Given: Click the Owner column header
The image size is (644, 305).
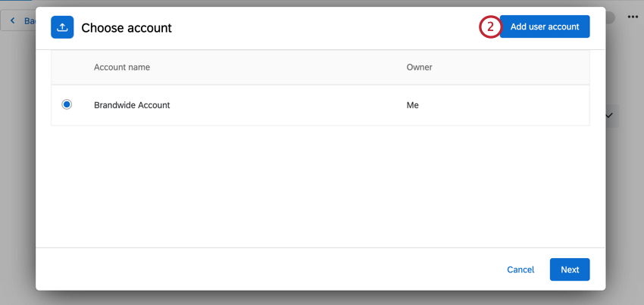Looking at the screenshot, I should [419, 67].
